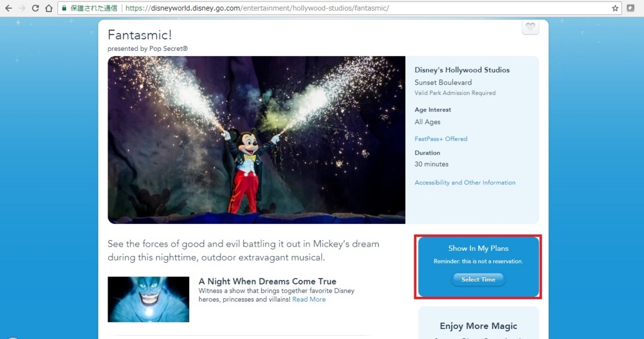Click 'All Ages' value text
Viewport: 644px width, 339px height.
click(427, 122)
